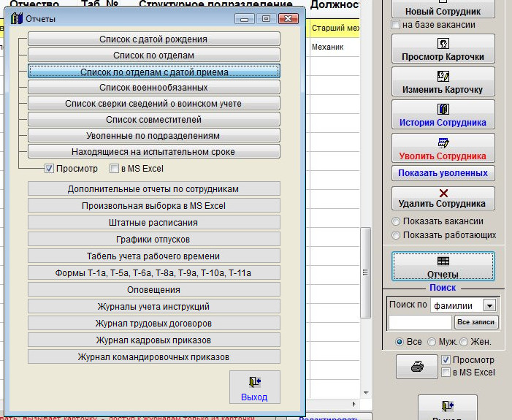
Task: Click red X 'Удалить Сотрудника' icon
Action: tap(443, 193)
